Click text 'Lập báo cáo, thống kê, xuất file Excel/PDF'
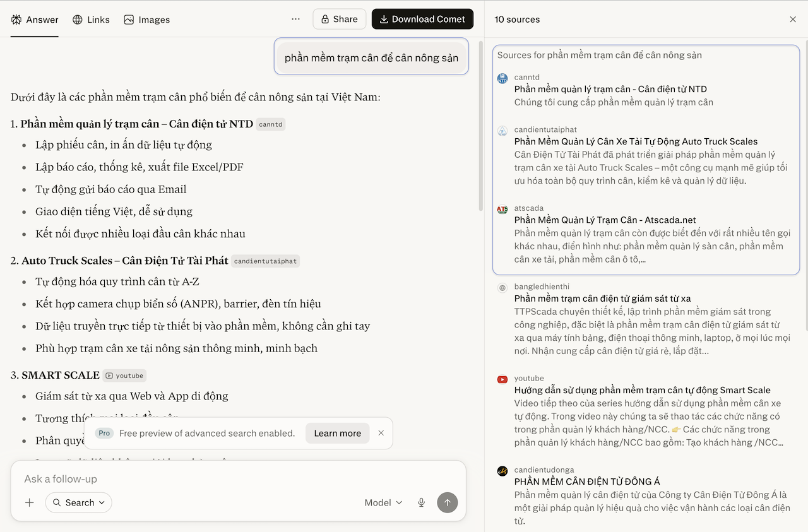808x532 pixels. (x=140, y=167)
